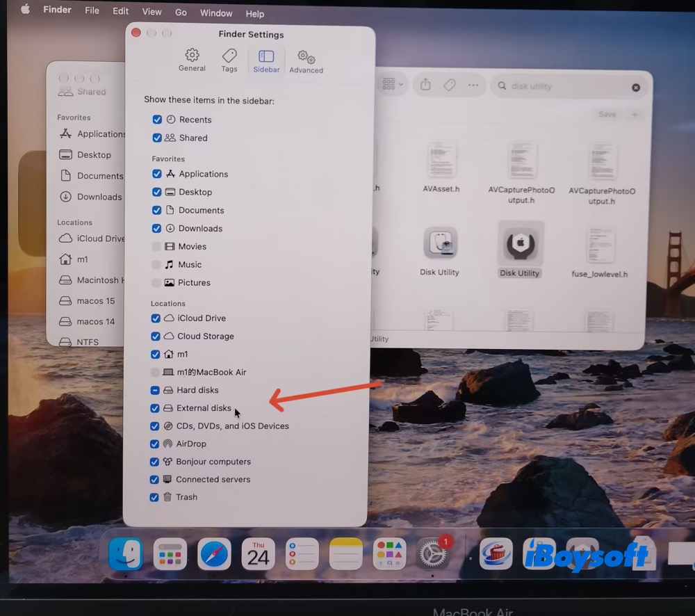
Task: Toggle the AirDrop checkbox
Action: 154,444
